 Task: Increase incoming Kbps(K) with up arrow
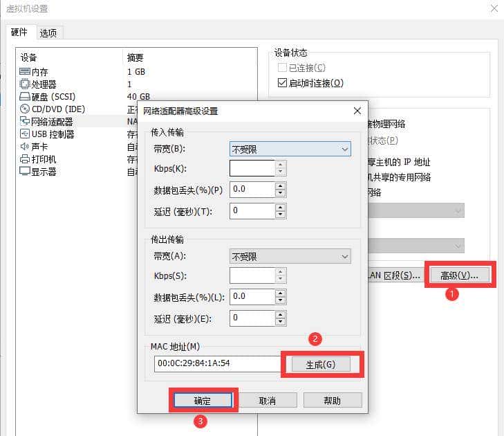281,165
